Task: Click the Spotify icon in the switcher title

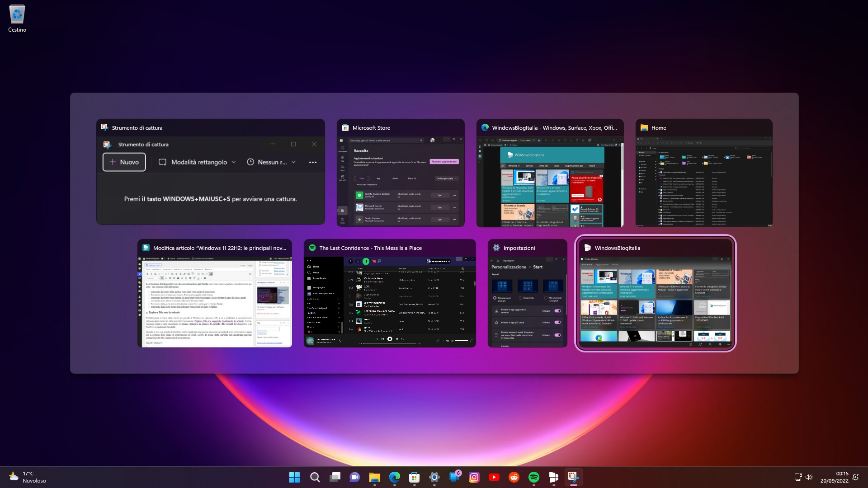Action: [x=312, y=248]
